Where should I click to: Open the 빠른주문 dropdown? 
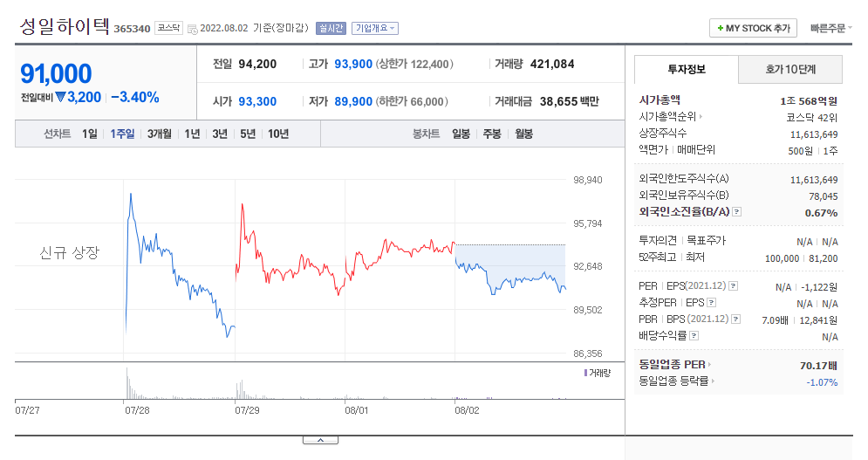830,28
